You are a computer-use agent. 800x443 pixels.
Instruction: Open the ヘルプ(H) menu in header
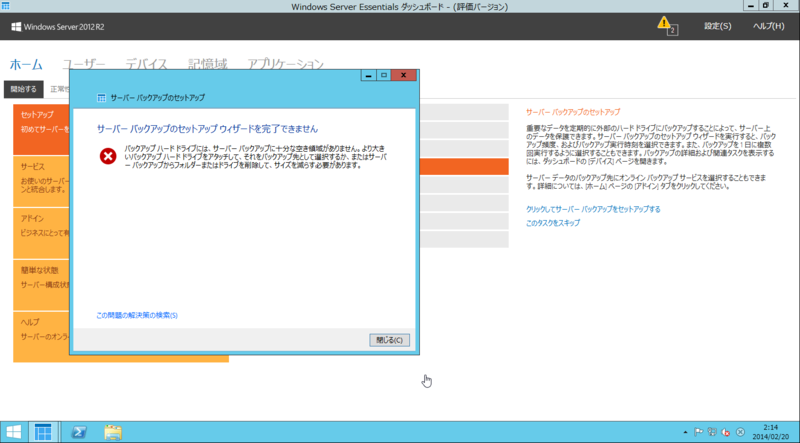pyautogui.click(x=768, y=26)
